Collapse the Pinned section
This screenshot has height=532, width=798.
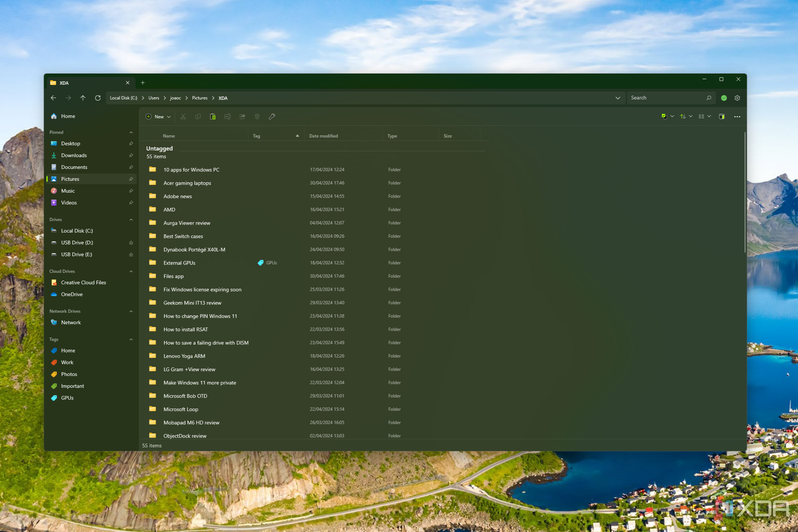[x=131, y=132]
